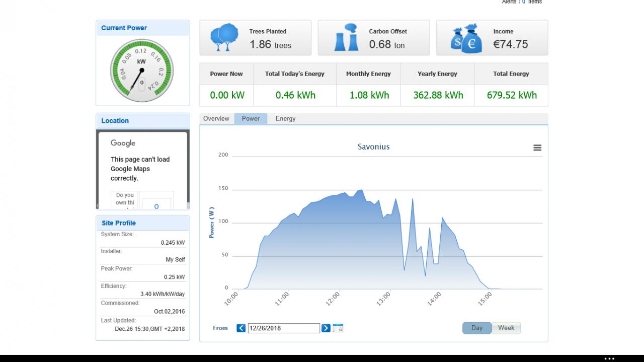
Task: Click the Yearly Energy column header
Action: pyautogui.click(x=437, y=74)
